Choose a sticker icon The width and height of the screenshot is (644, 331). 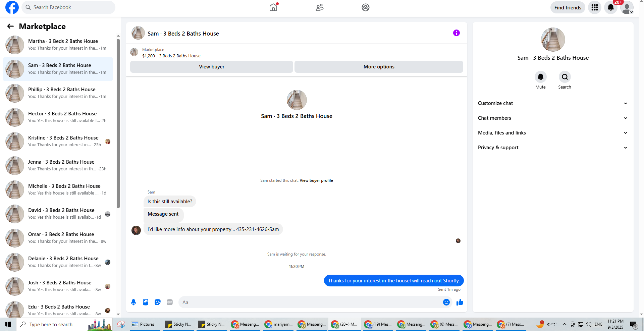coord(158,302)
